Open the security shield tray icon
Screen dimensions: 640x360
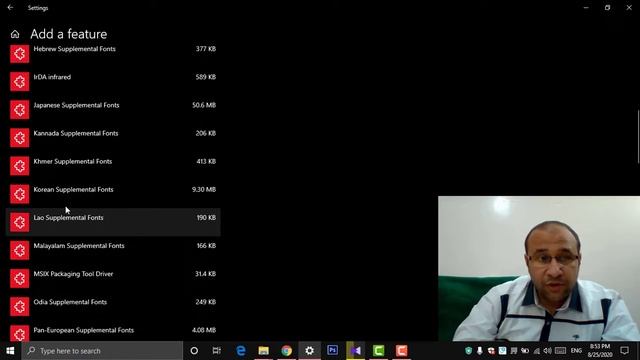469,351
